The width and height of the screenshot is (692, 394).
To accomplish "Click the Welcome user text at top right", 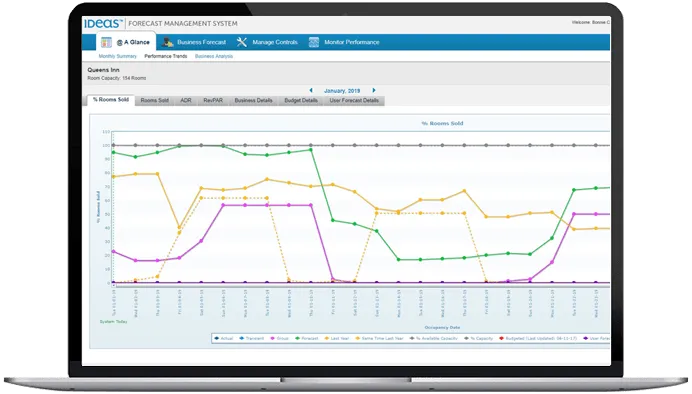I will 590,23.
